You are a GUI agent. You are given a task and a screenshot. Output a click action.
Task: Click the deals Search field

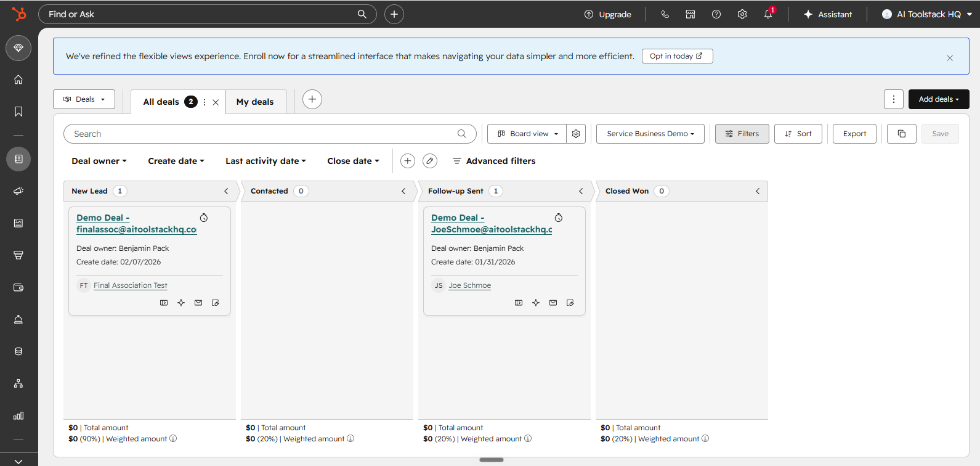[x=270, y=134]
